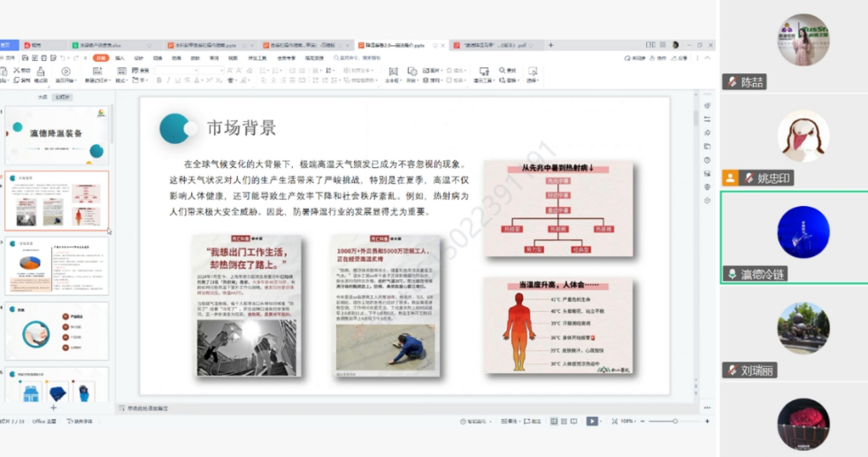Click the command search box
This screenshot has width=868, height=457.
(357, 57)
